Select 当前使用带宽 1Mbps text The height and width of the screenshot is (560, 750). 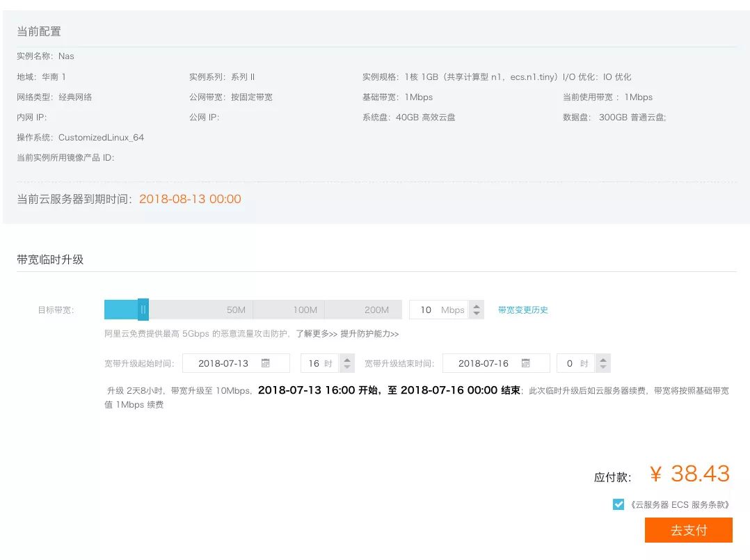607,97
